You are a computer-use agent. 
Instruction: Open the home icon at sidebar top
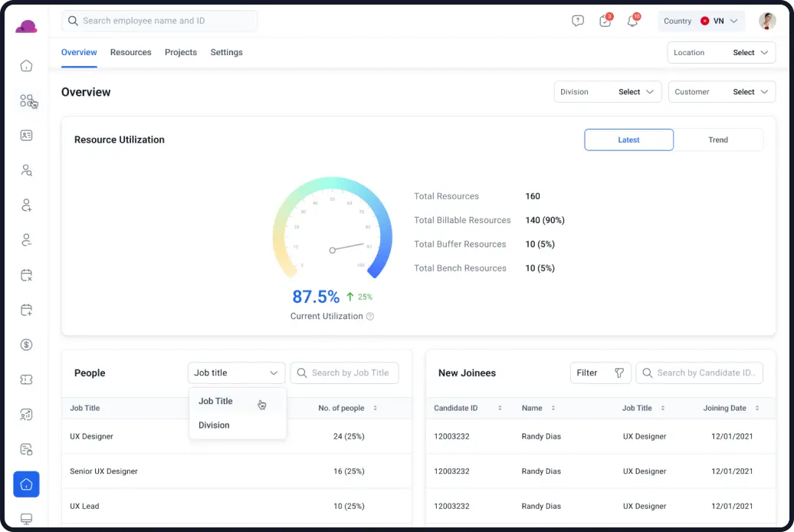pyautogui.click(x=26, y=66)
